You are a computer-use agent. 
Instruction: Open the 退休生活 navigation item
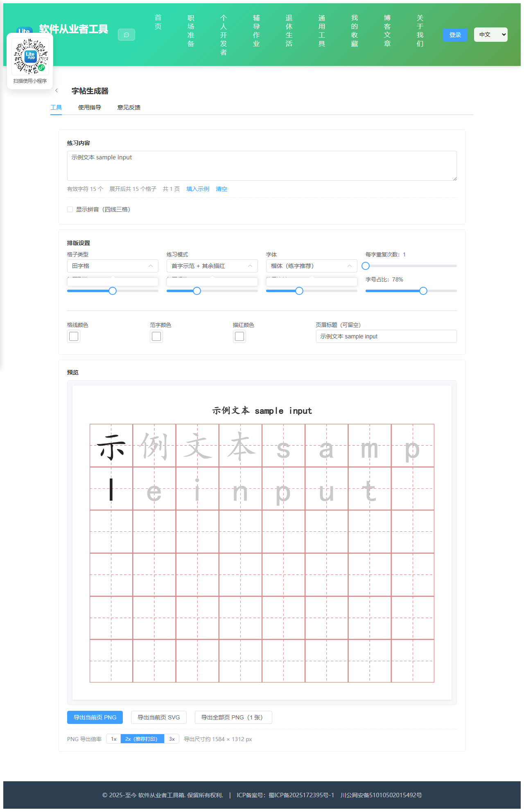coord(289,31)
